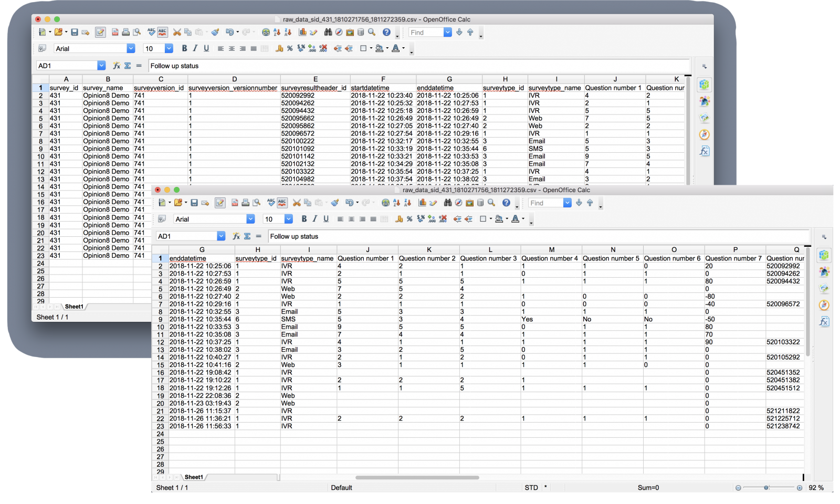Open Navigator compass in front window toolbar

(458, 203)
